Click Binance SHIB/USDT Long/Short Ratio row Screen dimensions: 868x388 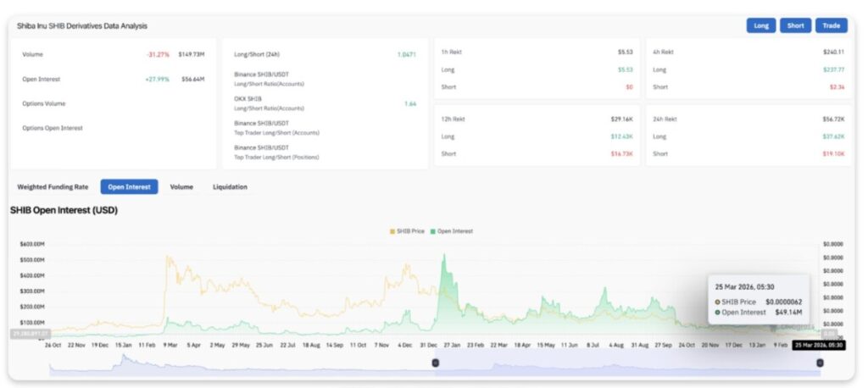click(x=269, y=79)
